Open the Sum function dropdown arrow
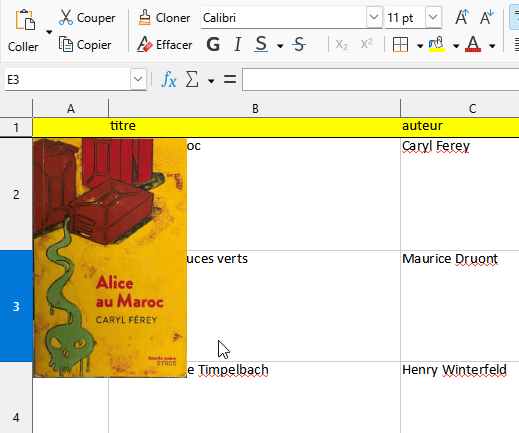 coord(211,81)
